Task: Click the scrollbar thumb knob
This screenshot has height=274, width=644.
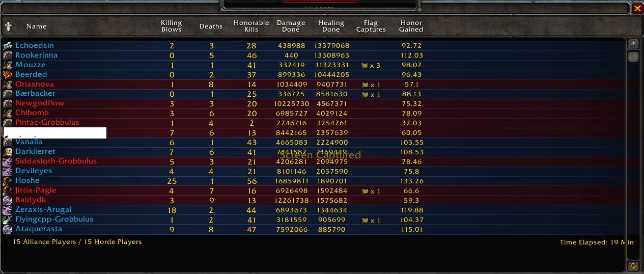Action: click(x=633, y=57)
